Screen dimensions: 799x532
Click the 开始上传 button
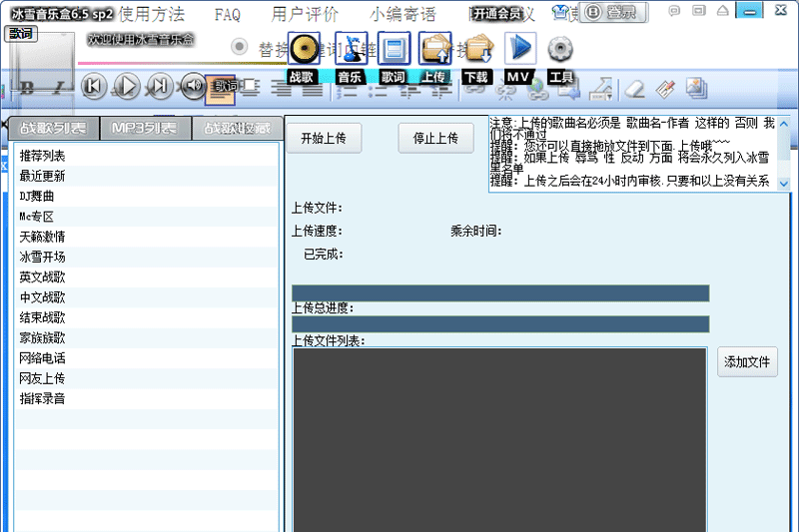(324, 138)
